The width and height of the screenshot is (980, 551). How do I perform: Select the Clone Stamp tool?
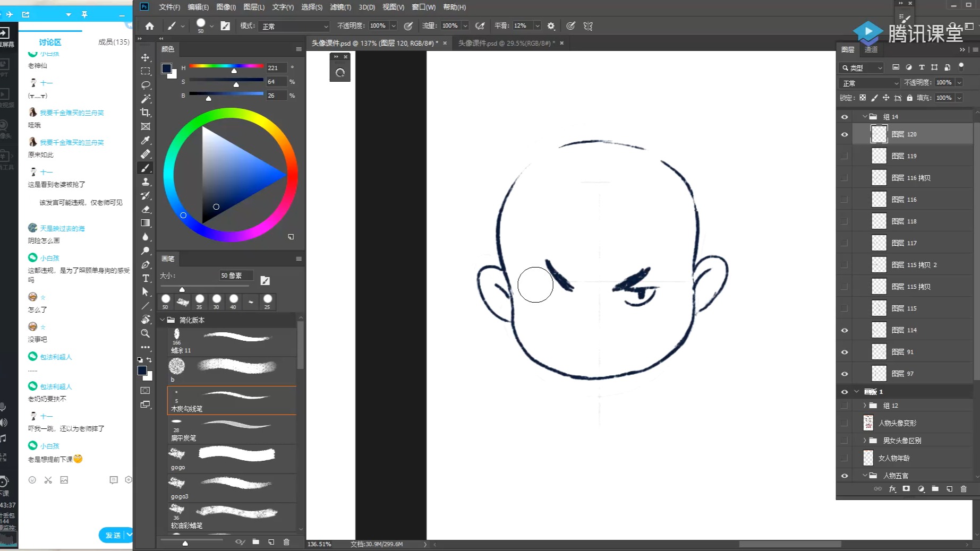click(145, 182)
